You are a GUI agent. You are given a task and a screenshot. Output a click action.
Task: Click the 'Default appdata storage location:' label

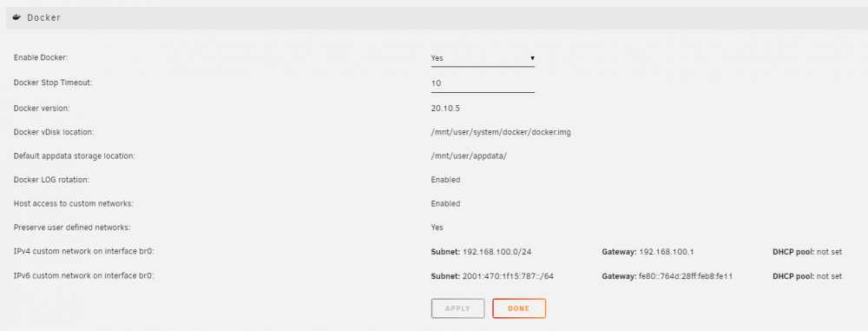coord(74,156)
